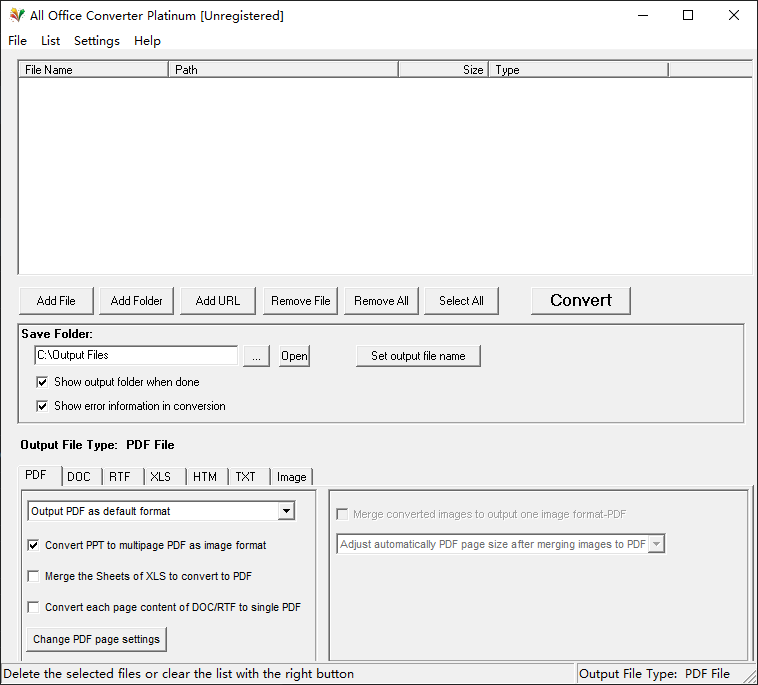Open the List menu
This screenshot has width=758, height=685.
pyautogui.click(x=50, y=41)
